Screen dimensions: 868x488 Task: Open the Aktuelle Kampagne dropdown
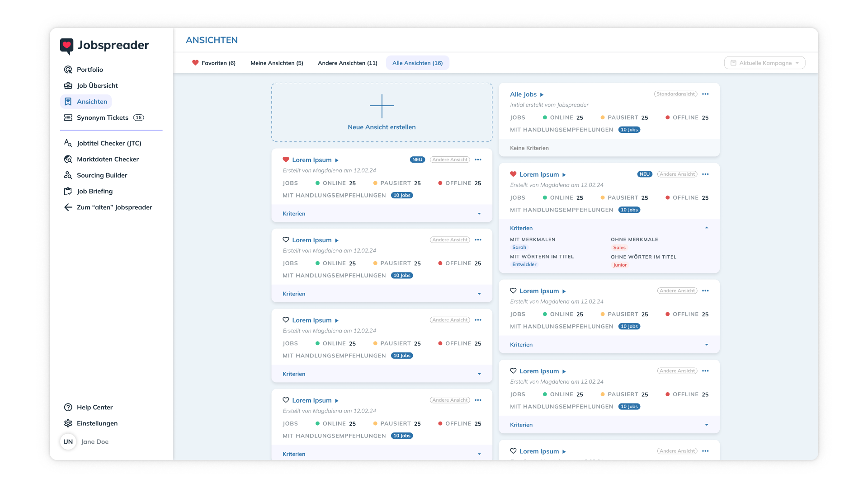click(x=764, y=63)
